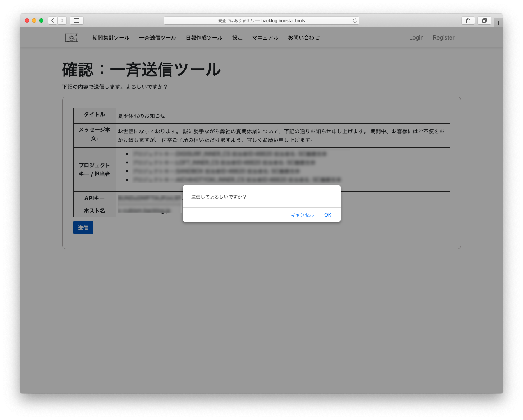Show all tabs overview icon
Screen dimensions: 523x420
pyautogui.click(x=484, y=20)
